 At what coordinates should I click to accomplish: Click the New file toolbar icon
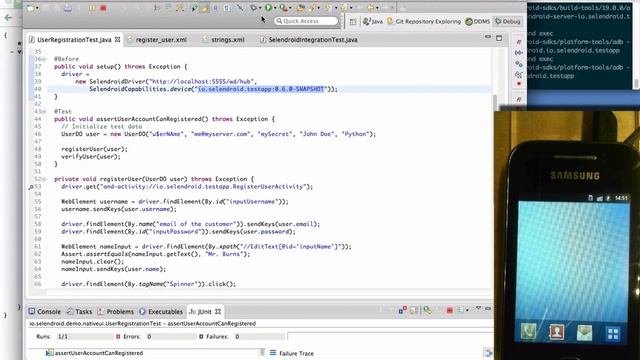click(x=31, y=8)
